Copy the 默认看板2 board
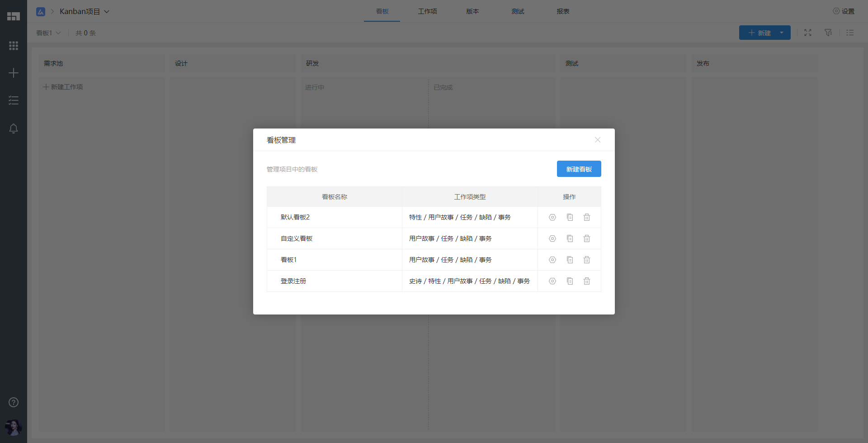 570,217
